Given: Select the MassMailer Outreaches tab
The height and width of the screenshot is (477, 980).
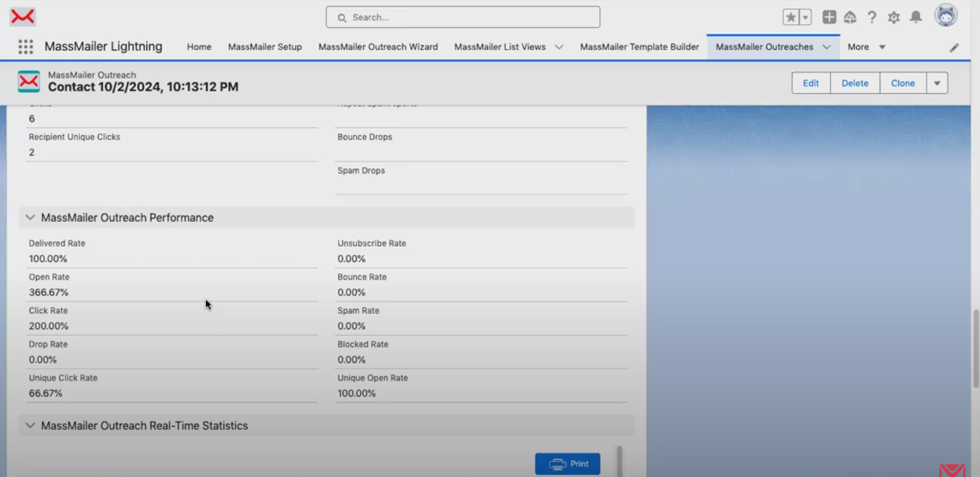Looking at the screenshot, I should (x=764, y=47).
